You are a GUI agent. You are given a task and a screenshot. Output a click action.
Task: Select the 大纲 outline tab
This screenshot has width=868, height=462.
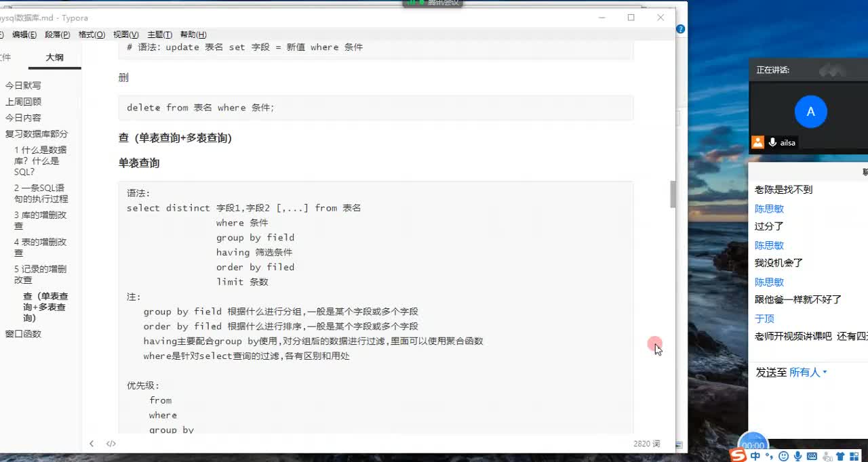point(55,58)
